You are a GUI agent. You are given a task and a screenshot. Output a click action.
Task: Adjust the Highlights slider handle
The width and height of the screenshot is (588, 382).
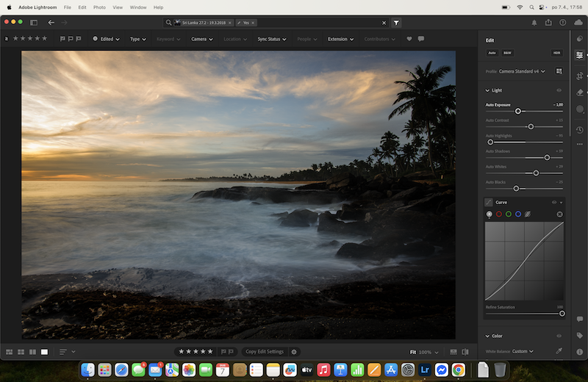coord(490,142)
